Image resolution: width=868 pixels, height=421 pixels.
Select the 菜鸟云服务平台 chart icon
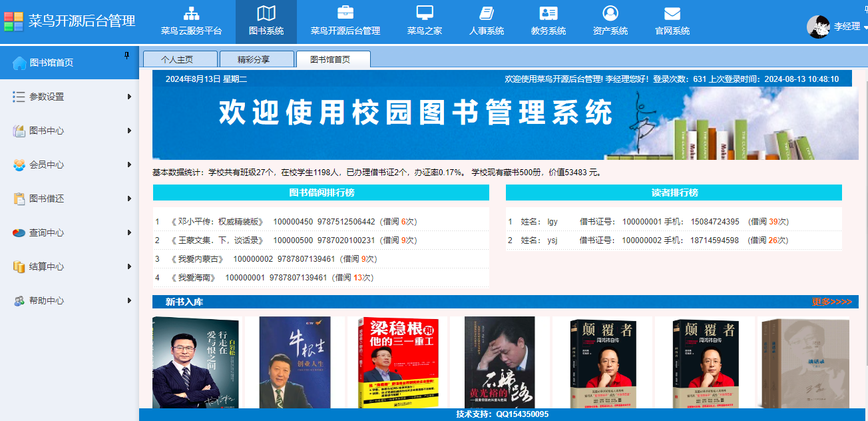click(190, 14)
